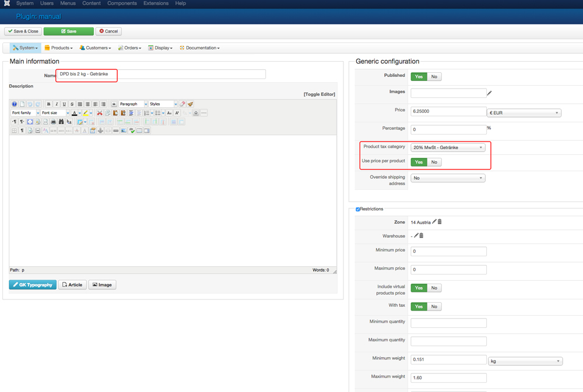
Task: Click the spellcheck icon
Action: pyautogui.click(x=132, y=130)
